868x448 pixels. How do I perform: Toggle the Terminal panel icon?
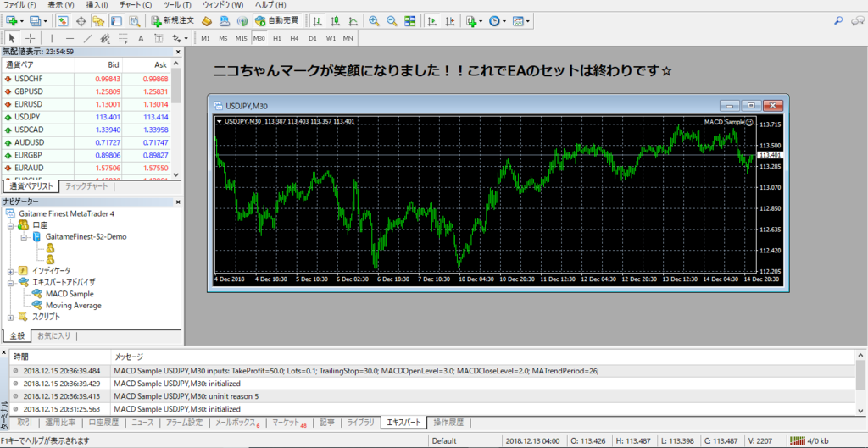116,21
